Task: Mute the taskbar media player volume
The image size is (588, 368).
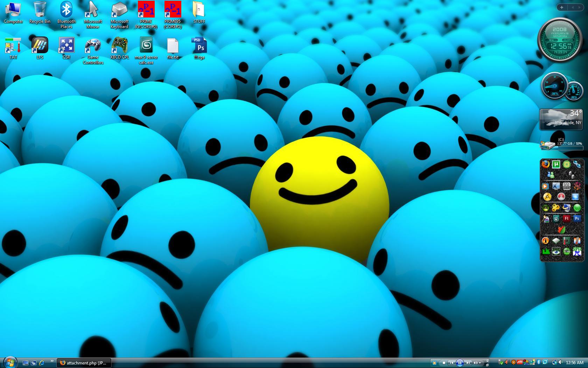Action: point(476,363)
